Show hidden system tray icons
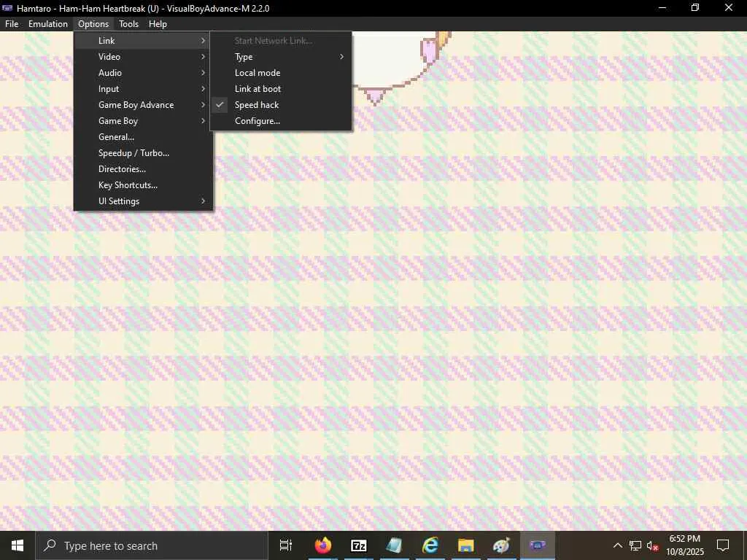The height and width of the screenshot is (560, 747). pos(617,545)
